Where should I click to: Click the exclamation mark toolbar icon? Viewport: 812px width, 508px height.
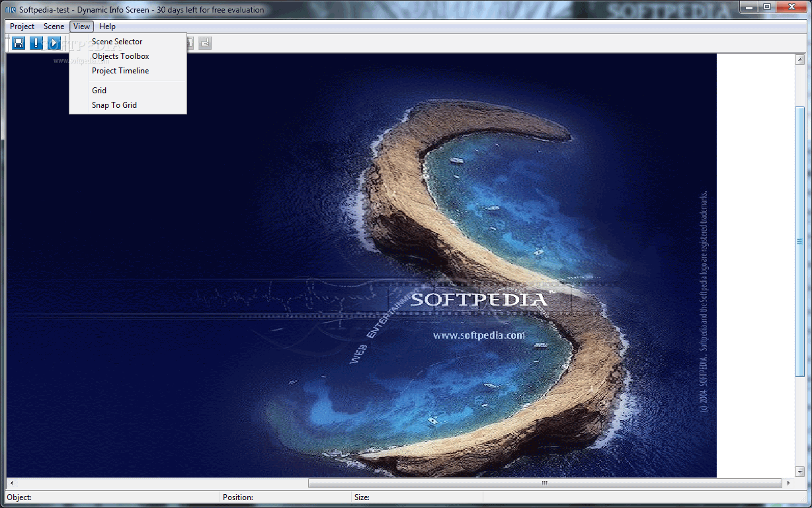coord(36,43)
